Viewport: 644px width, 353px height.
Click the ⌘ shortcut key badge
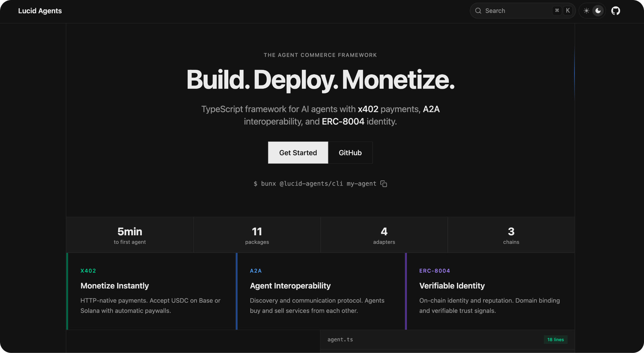click(557, 11)
